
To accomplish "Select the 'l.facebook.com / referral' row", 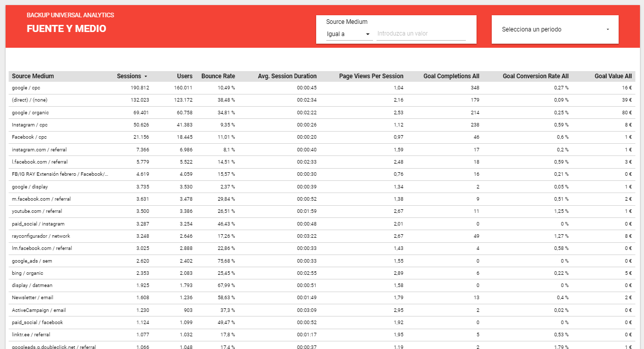I will click(322, 162).
